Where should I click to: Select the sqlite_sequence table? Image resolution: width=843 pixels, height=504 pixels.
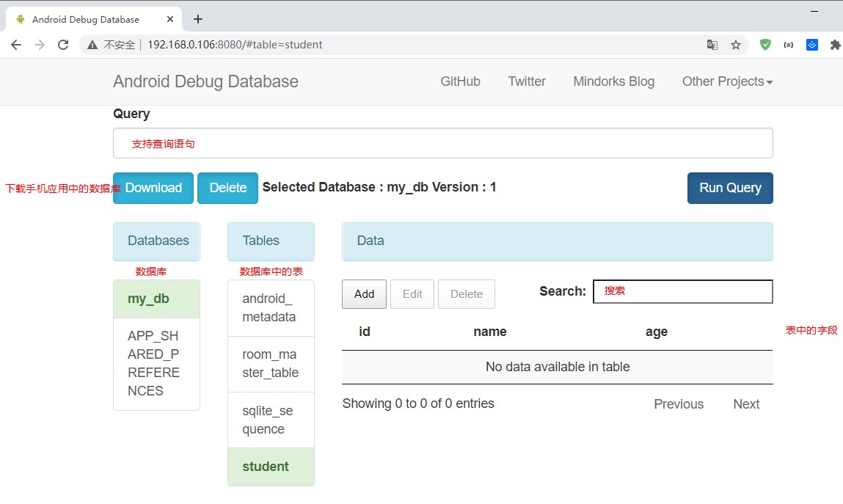(x=271, y=420)
